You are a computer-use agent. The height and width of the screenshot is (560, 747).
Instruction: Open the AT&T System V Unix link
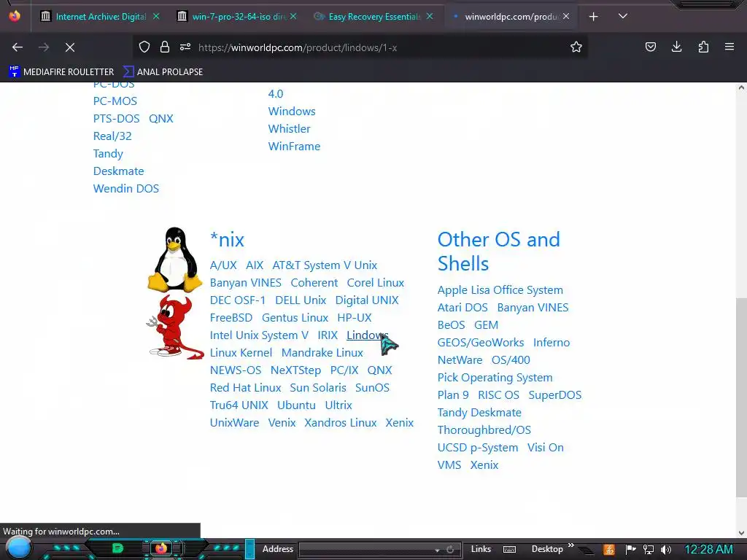(325, 265)
